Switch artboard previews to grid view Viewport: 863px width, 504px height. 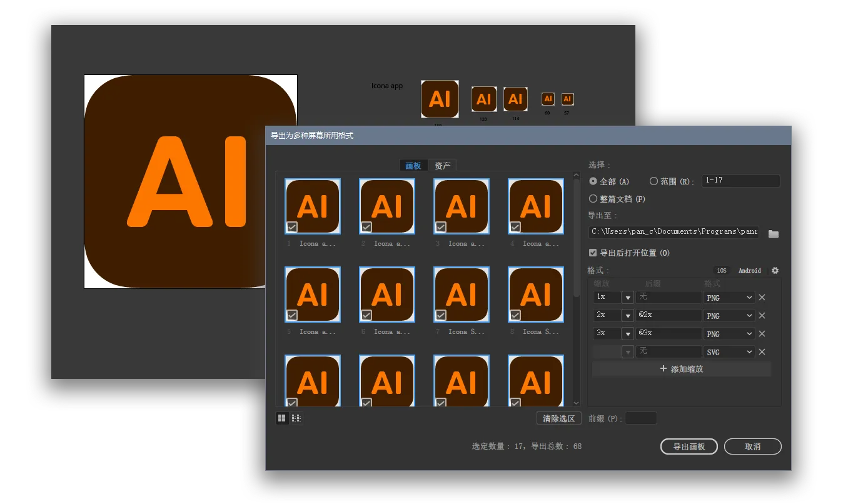[x=281, y=418]
